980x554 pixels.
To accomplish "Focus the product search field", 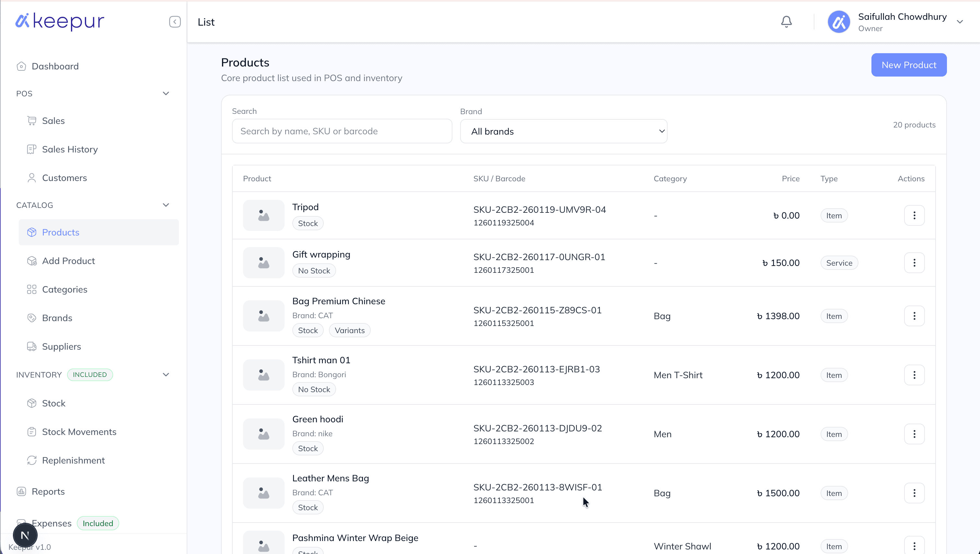I will pyautogui.click(x=342, y=131).
